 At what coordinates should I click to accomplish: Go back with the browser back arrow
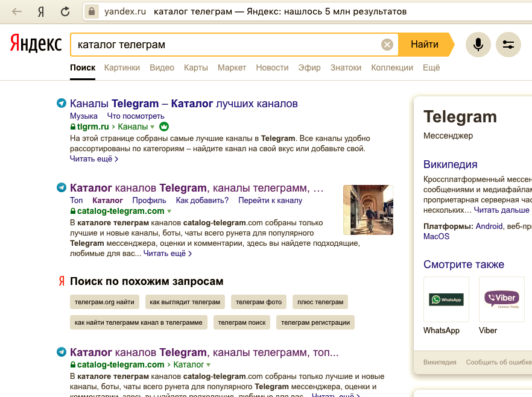pos(17,11)
